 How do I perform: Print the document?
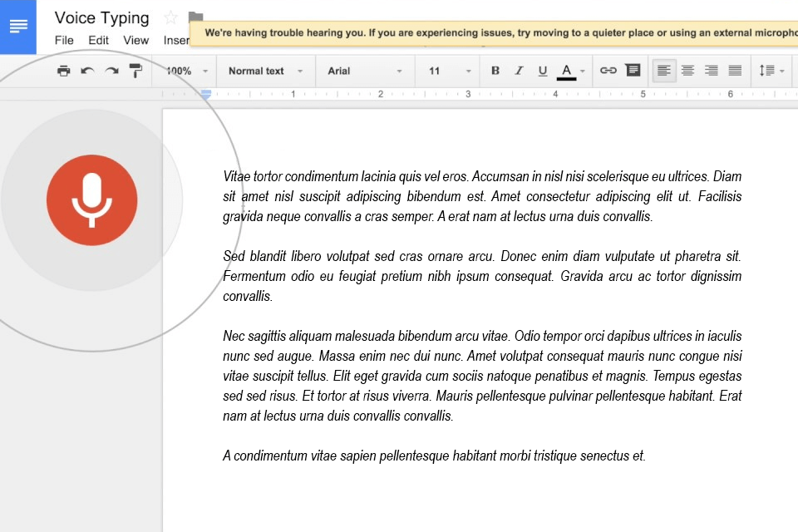(x=64, y=71)
